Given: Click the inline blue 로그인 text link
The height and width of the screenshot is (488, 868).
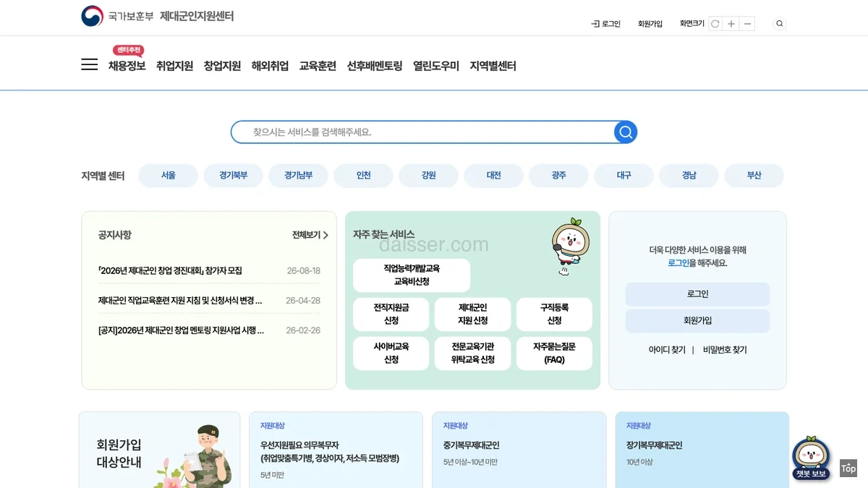Looking at the screenshot, I should pos(678,263).
